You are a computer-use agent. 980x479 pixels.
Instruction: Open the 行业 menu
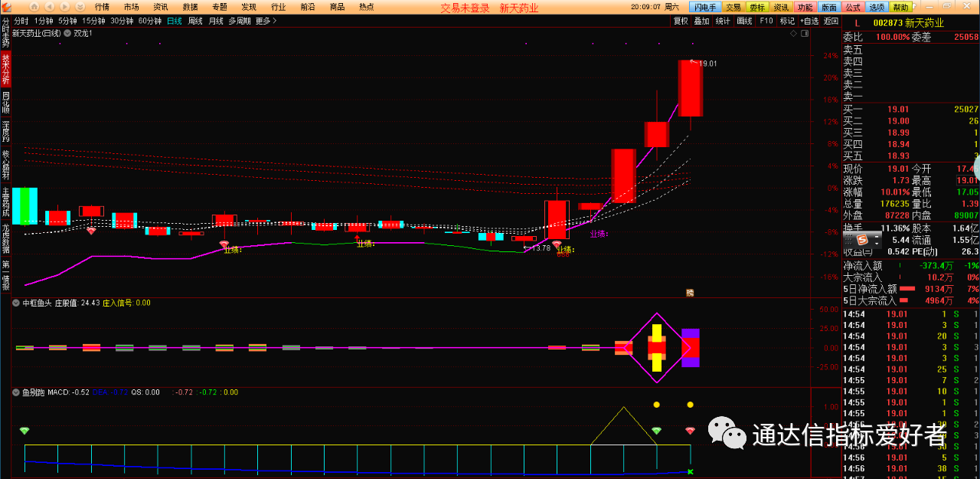pyautogui.click(x=279, y=7)
